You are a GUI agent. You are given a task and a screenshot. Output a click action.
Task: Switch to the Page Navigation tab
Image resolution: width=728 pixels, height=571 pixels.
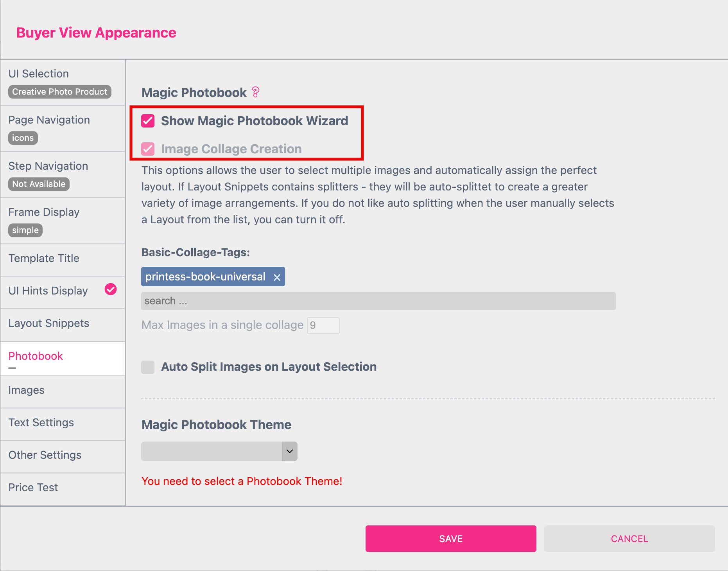(63, 128)
